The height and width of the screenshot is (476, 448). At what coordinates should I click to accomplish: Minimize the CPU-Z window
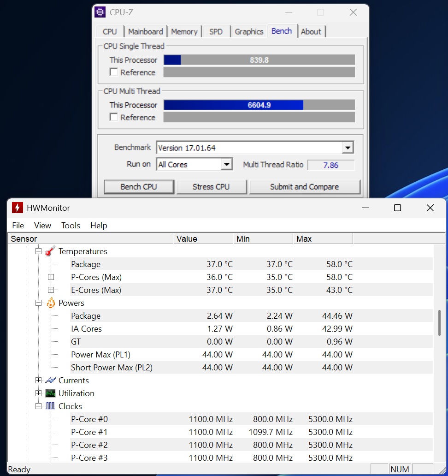[289, 12]
